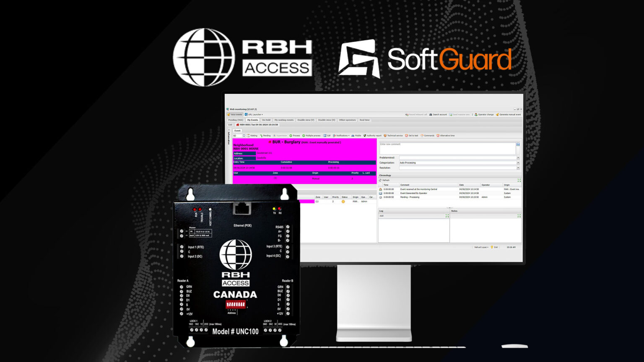Save the comment with the disk icon
The image size is (644, 362).
(518, 145)
